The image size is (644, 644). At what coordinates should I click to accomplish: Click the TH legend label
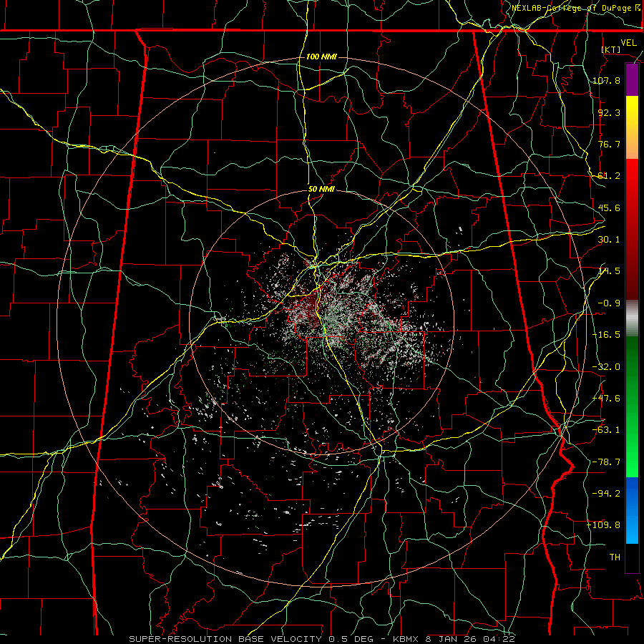click(x=615, y=557)
